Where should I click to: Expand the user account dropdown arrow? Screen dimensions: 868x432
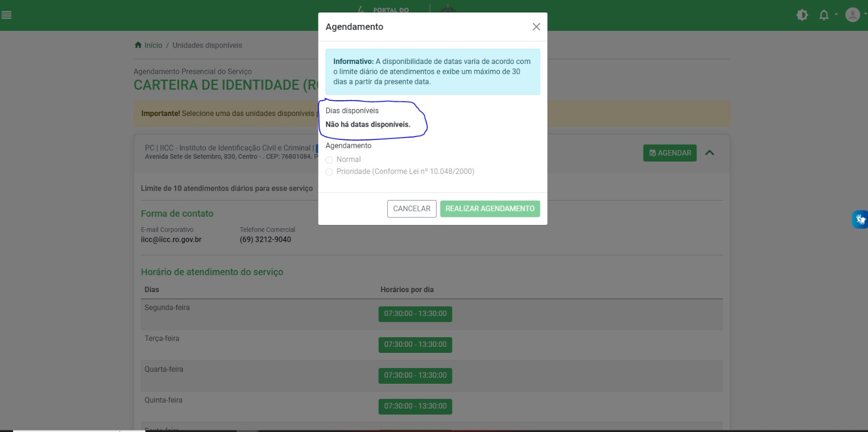click(865, 15)
